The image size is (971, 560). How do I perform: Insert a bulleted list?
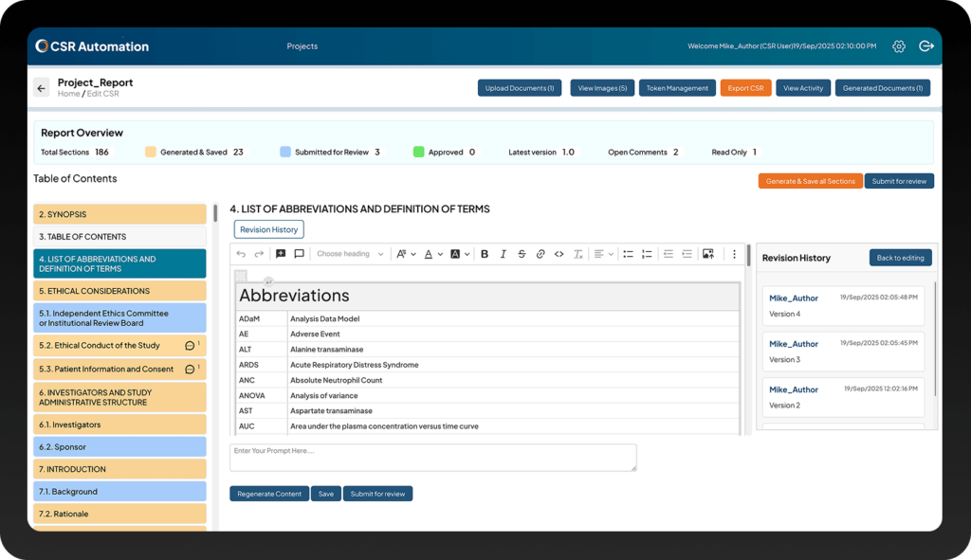coord(628,254)
